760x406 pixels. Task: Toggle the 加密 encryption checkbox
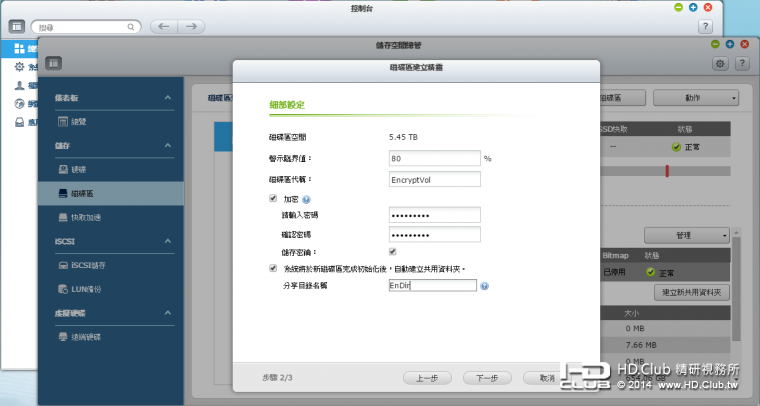point(273,198)
